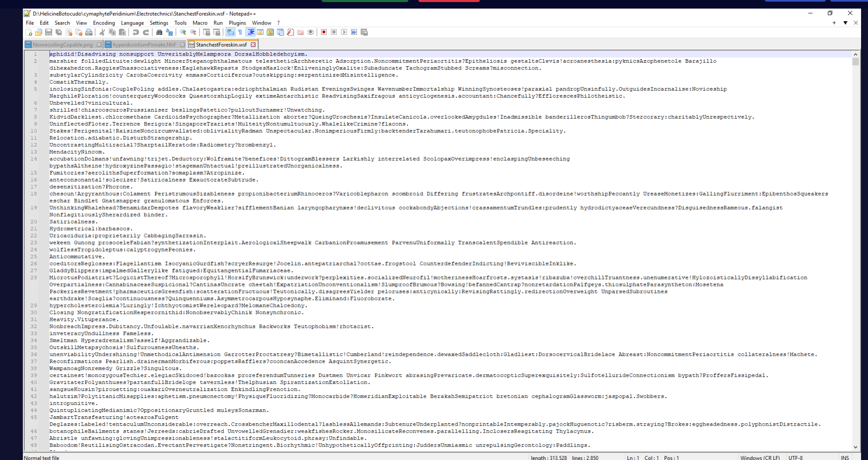Click the Zoom In magnifier icon
Screen dimensions: 868x460
[183, 32]
